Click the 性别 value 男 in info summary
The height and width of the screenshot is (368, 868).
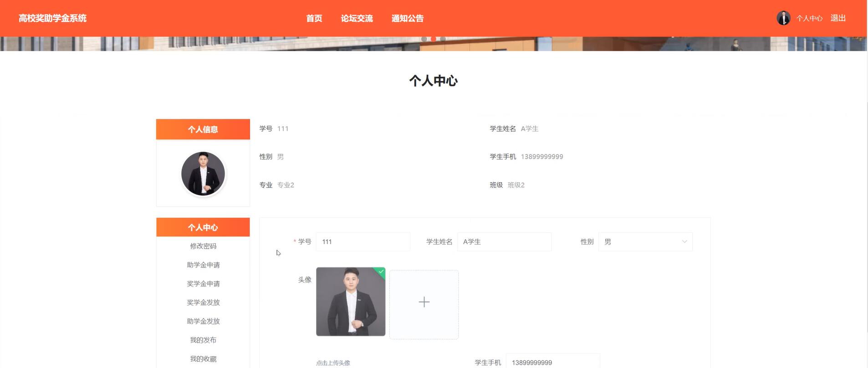pyautogui.click(x=281, y=157)
